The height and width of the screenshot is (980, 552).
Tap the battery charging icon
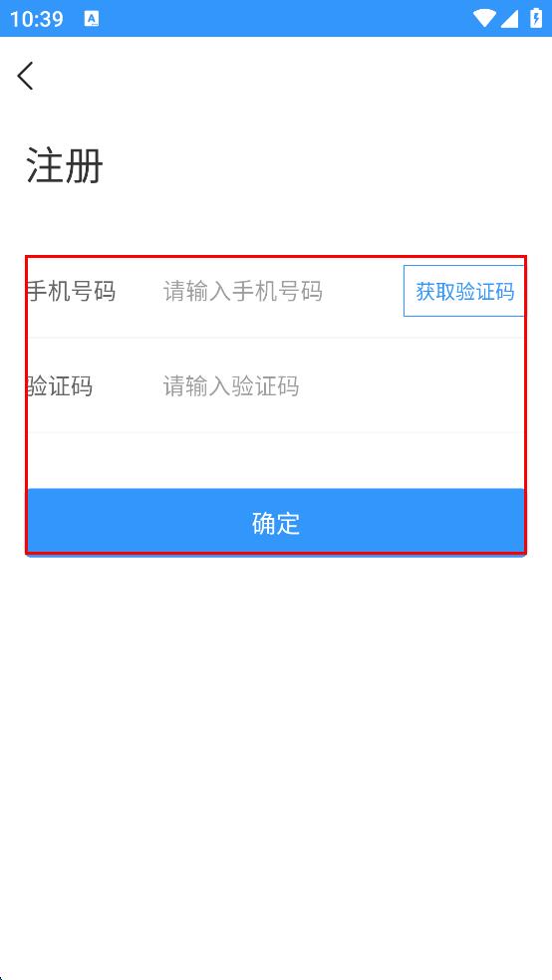pyautogui.click(x=536, y=18)
